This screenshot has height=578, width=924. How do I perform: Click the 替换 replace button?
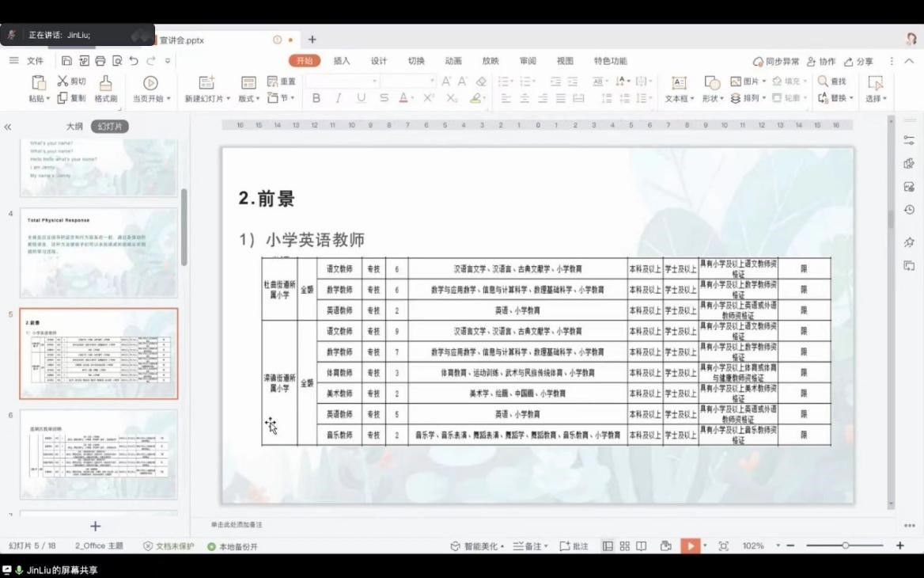[835, 98]
